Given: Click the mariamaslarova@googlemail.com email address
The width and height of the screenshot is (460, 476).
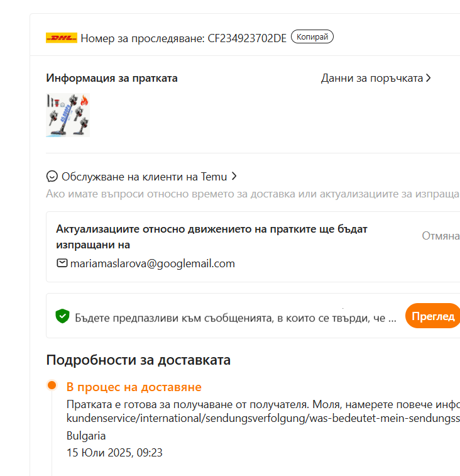Looking at the screenshot, I should (x=152, y=263).
